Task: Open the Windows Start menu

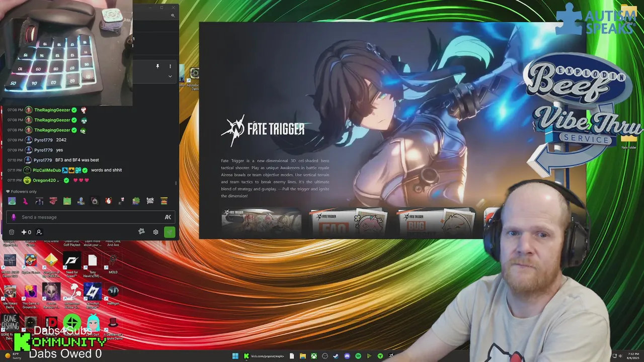Action: coord(235,356)
